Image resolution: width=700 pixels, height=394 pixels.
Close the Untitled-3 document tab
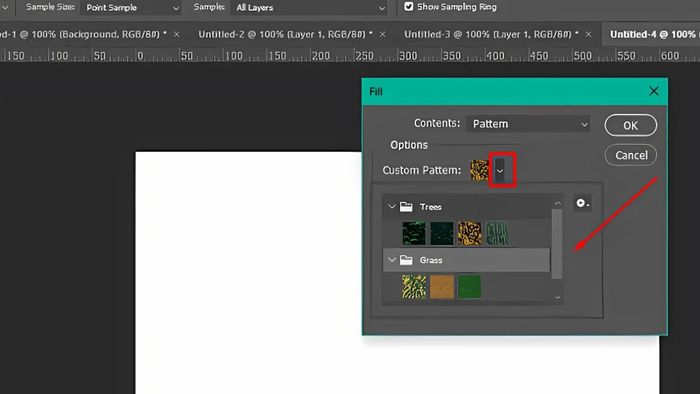click(588, 34)
